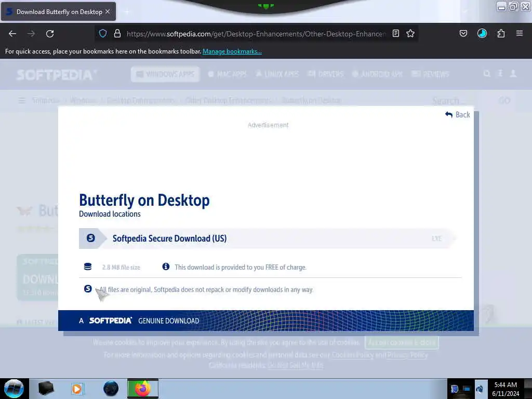The height and width of the screenshot is (399, 532).
Task: Click the Softpedia Genuine Download banner
Action: pos(265,321)
